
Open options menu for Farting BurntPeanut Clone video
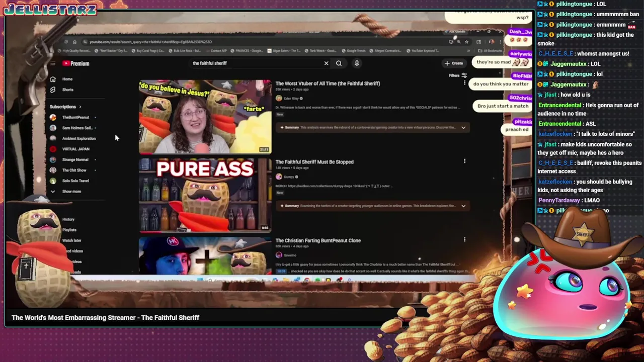(x=464, y=240)
